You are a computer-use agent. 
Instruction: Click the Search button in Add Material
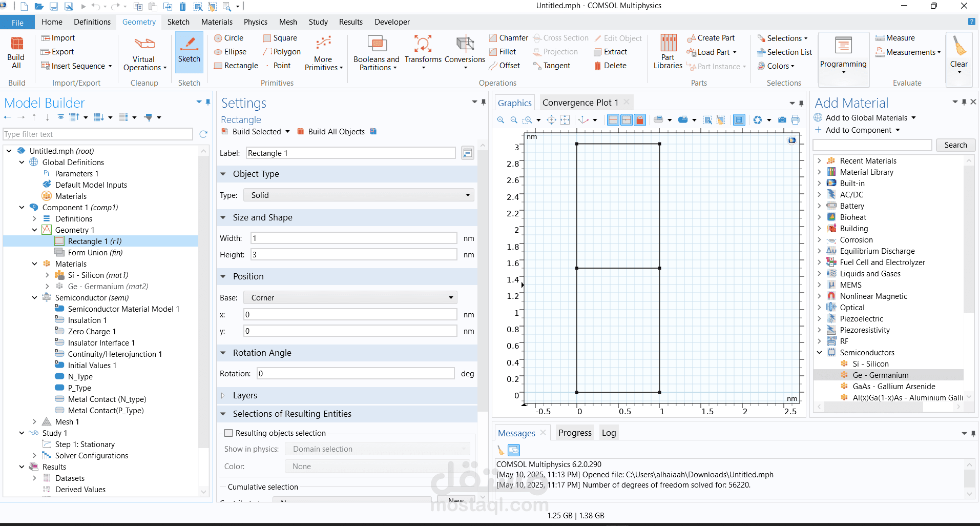tap(955, 145)
